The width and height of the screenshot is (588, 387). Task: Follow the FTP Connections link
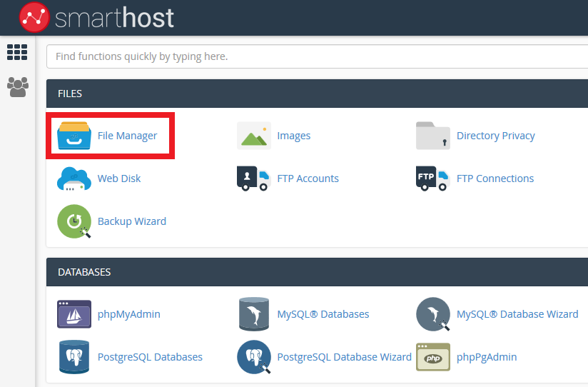point(495,179)
